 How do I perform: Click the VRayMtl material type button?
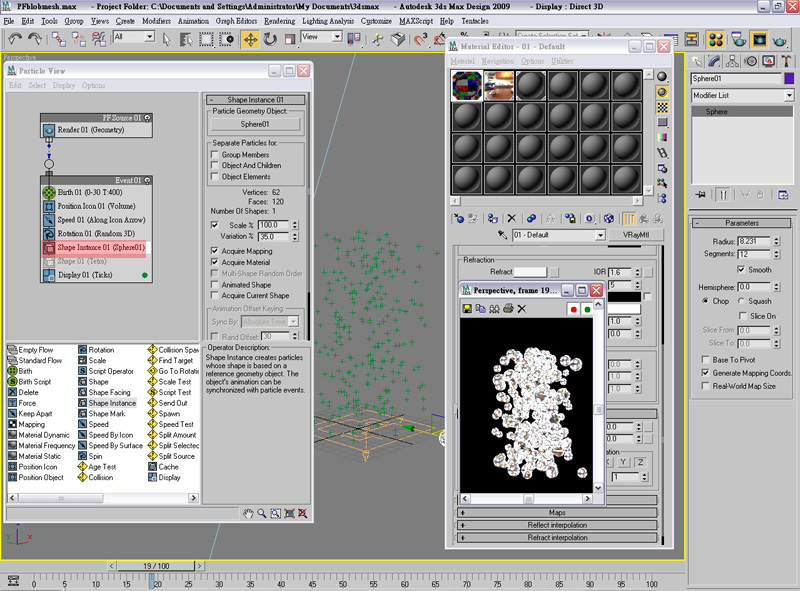[x=636, y=235]
